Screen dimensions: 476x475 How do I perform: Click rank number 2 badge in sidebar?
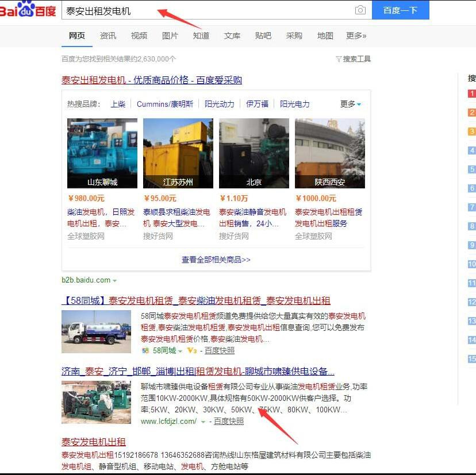[x=472, y=113]
